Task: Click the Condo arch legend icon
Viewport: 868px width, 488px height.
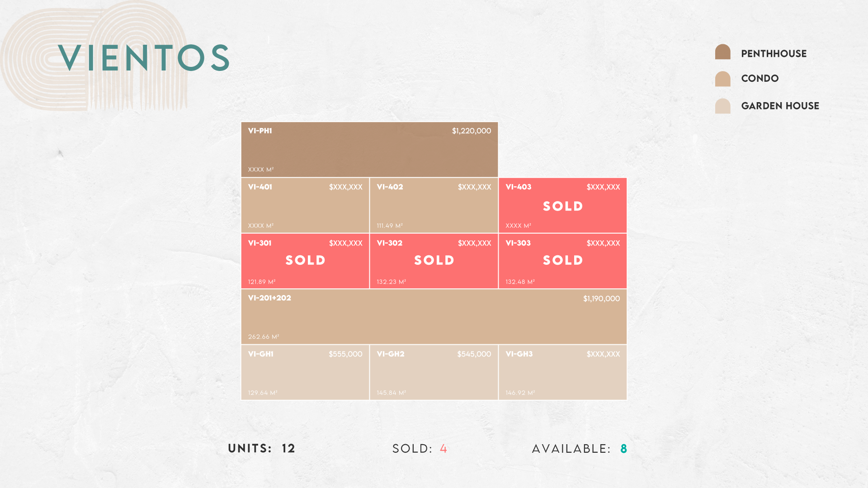Action: click(x=722, y=79)
